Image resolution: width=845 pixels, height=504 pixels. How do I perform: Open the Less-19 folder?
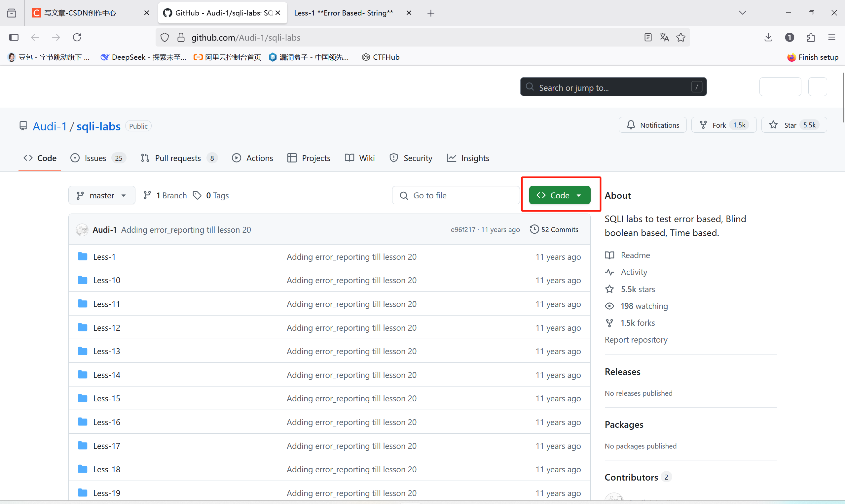coord(106,492)
